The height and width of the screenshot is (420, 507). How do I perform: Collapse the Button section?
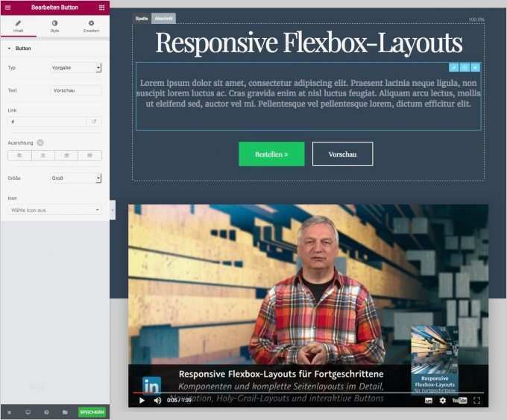pyautogui.click(x=19, y=48)
